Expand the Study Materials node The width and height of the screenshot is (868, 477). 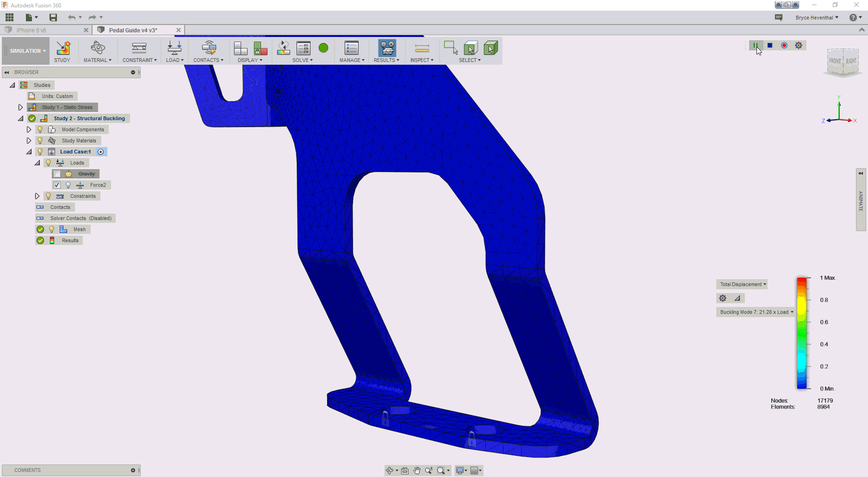[29, 141]
